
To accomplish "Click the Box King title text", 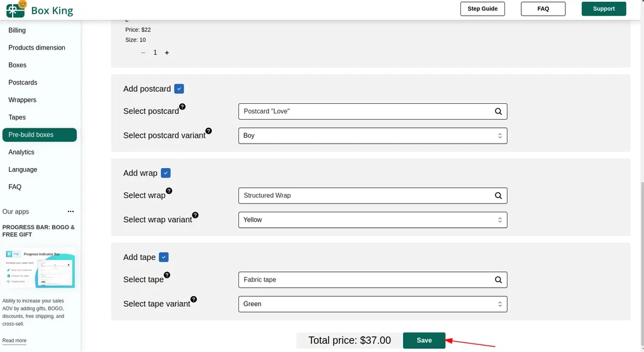I will pos(52,10).
